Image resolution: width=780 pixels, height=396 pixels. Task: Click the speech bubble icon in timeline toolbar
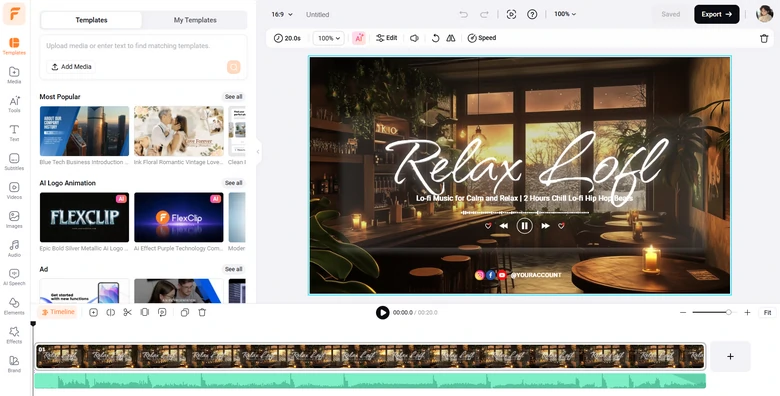(162, 312)
